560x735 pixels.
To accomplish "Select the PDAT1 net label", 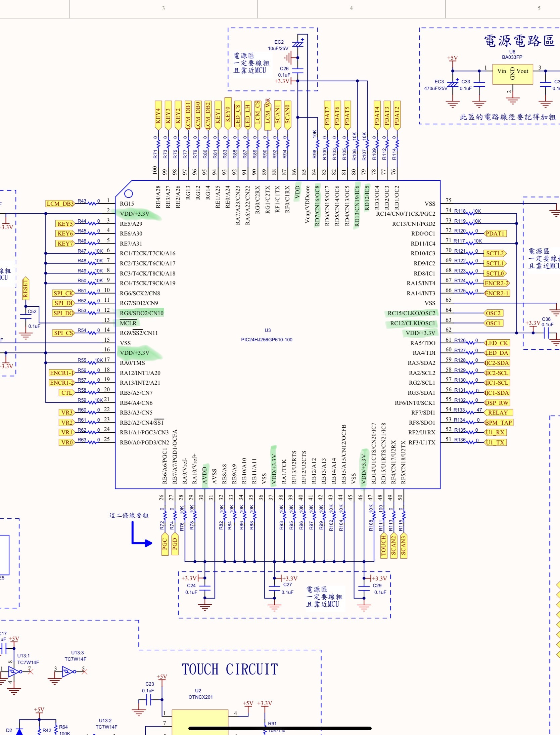I will (x=495, y=233).
